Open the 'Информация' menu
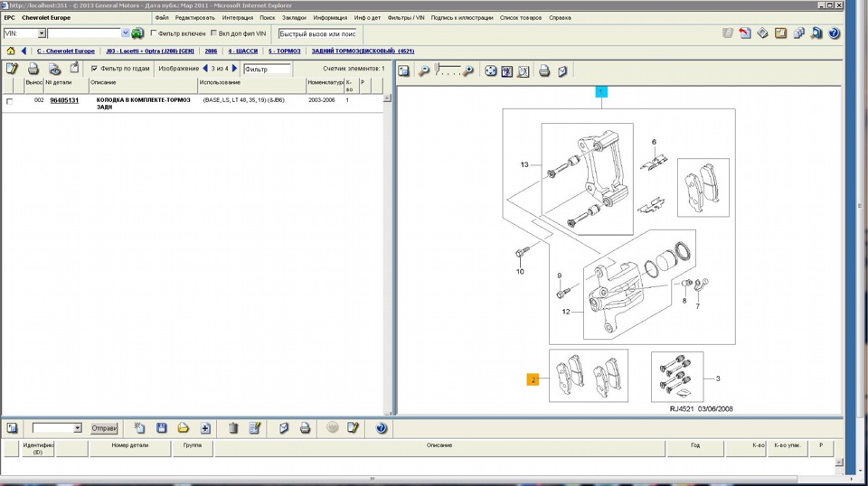Viewport: 868px width, 486px height. click(330, 18)
